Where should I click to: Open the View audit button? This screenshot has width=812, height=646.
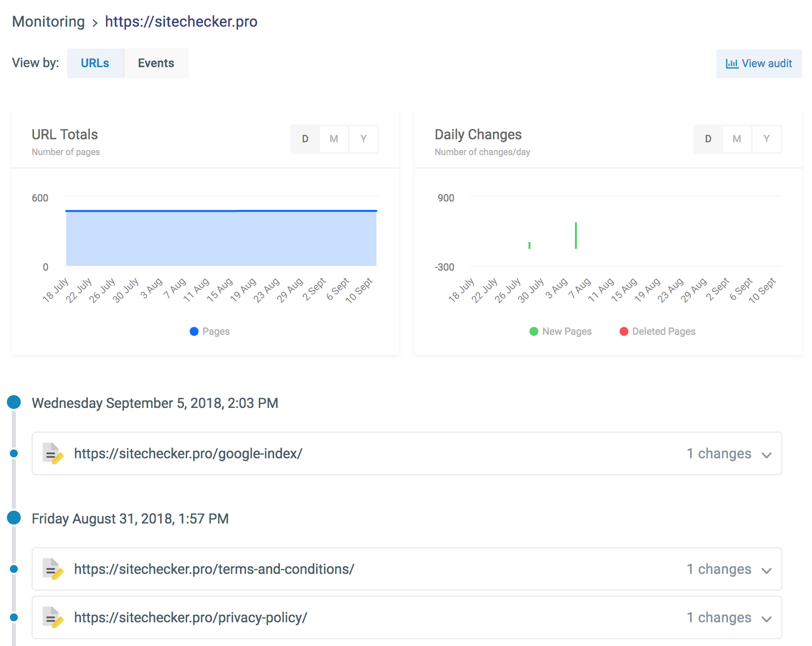tap(759, 64)
